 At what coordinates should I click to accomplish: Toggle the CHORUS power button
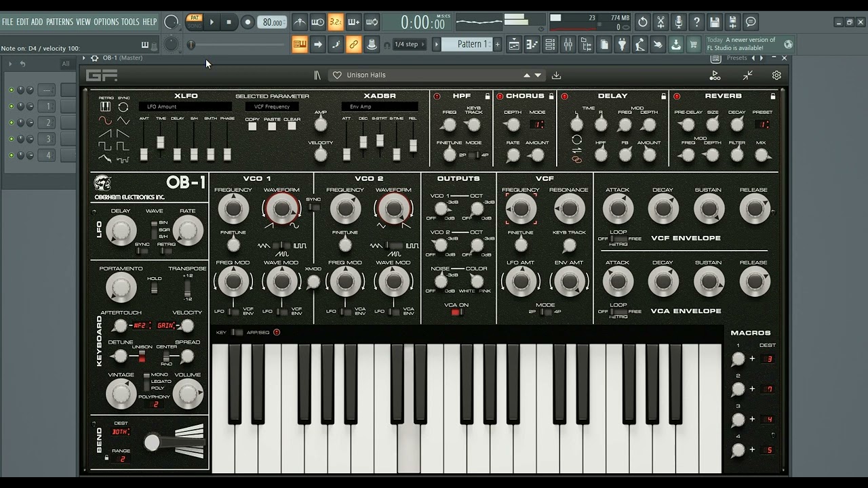point(499,96)
